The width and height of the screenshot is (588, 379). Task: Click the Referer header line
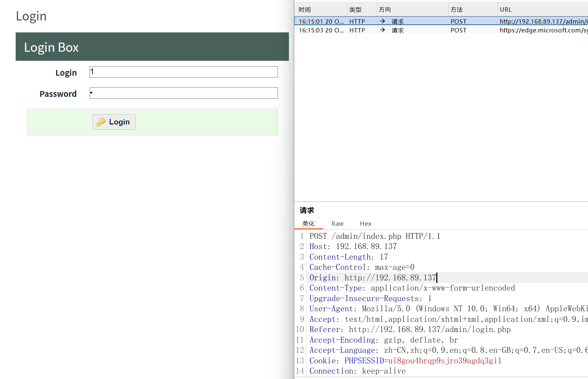(x=410, y=329)
